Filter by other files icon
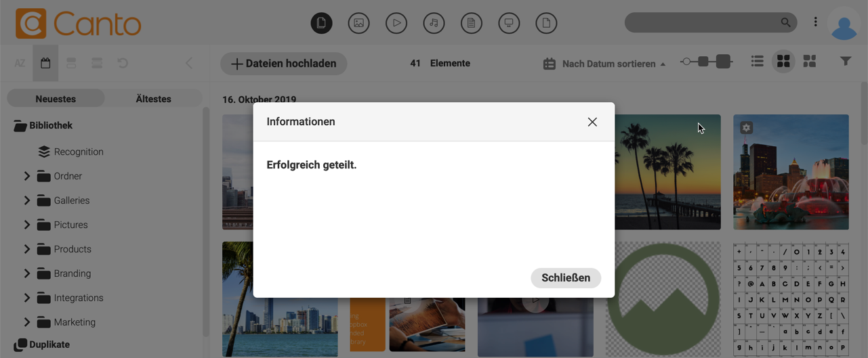 pos(546,23)
